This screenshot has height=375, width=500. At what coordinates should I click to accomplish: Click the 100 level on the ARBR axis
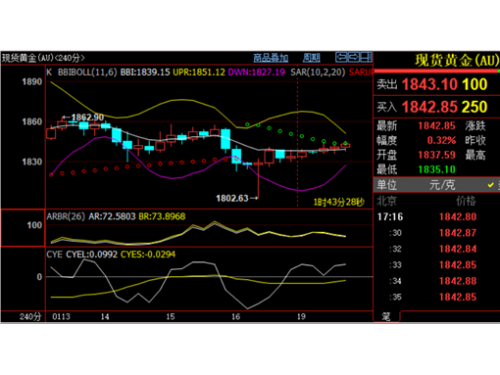point(34,225)
